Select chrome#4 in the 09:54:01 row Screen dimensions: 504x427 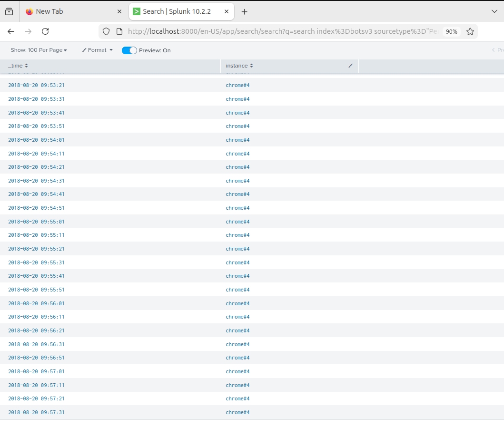237,140
